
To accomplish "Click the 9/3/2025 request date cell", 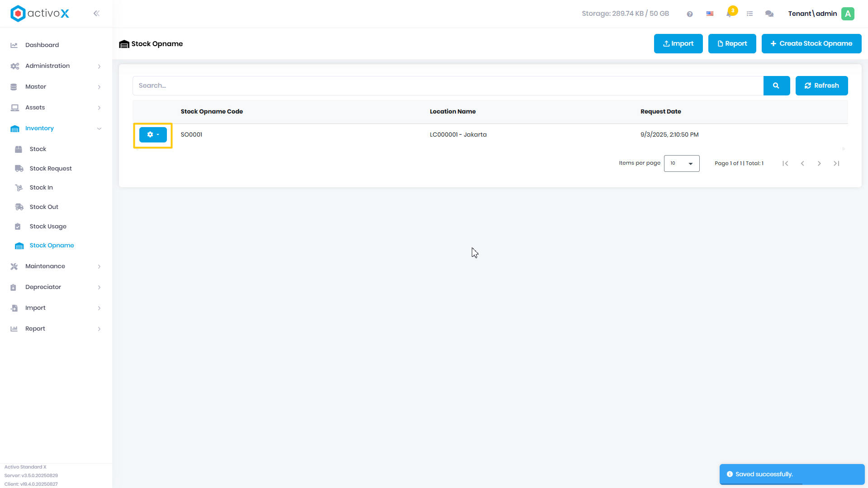I will click(x=669, y=135).
